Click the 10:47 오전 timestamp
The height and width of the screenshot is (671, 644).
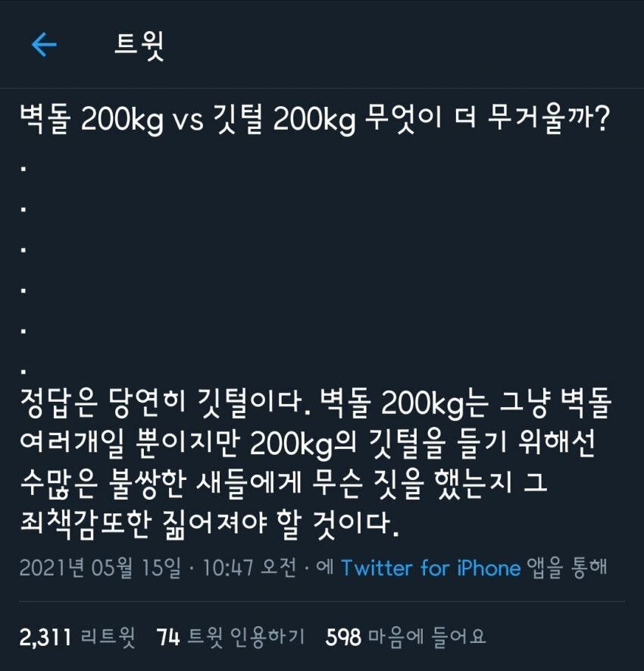click(x=249, y=569)
